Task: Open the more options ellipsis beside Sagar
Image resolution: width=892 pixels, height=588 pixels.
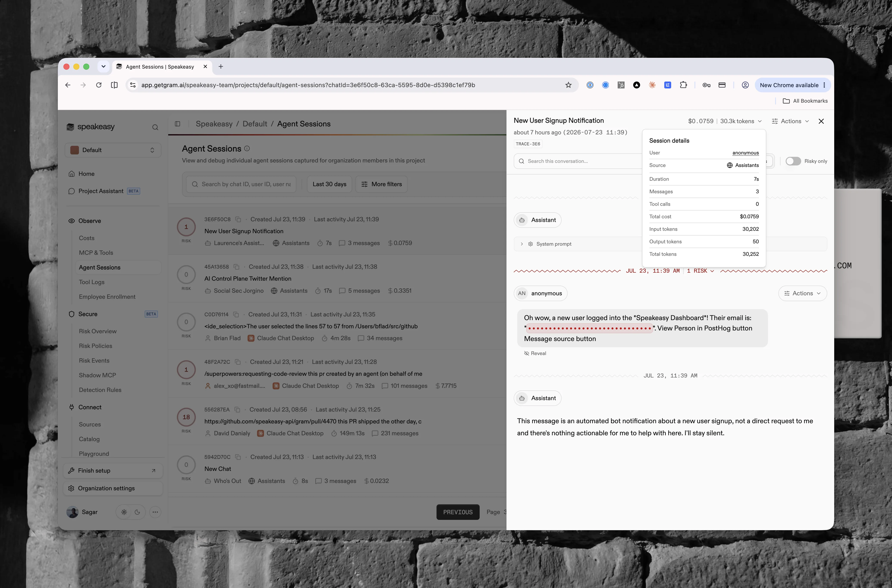Action: click(x=155, y=512)
